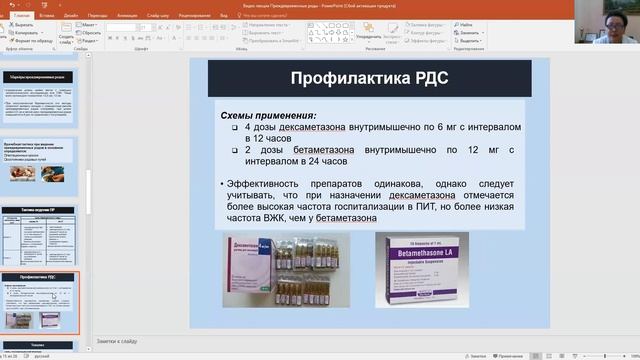Select the 'Тактика ведения ПР' slide thumbnail
The width and height of the screenshot is (640, 360).
38,236
